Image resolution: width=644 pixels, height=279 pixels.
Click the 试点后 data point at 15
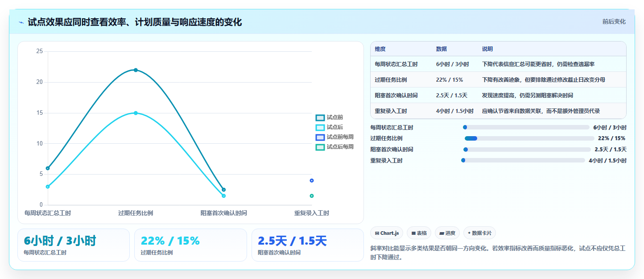(x=136, y=113)
